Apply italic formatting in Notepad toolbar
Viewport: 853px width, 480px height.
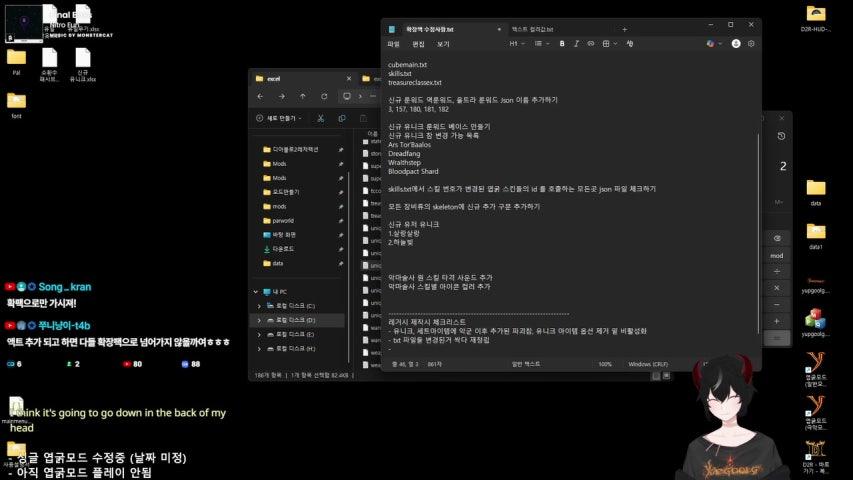(576, 44)
